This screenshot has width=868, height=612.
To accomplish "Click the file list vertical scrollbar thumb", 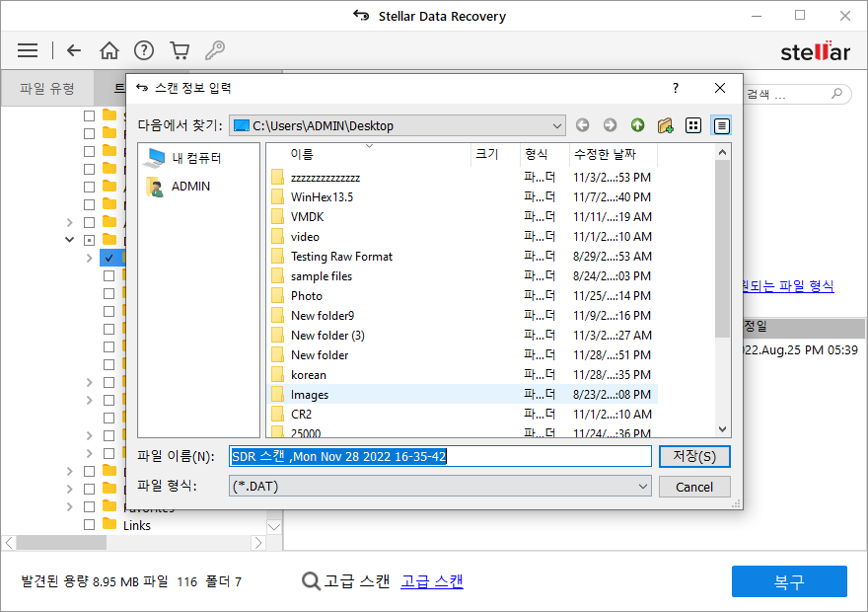I will [x=722, y=249].
